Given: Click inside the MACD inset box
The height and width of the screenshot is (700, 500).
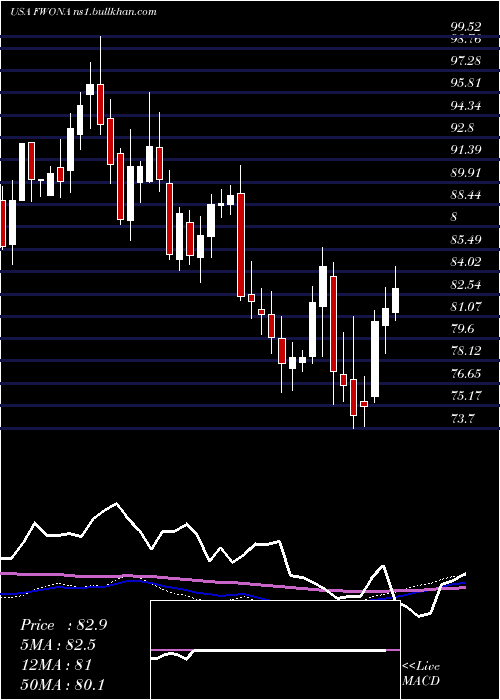Looking at the screenshot, I should (275, 650).
